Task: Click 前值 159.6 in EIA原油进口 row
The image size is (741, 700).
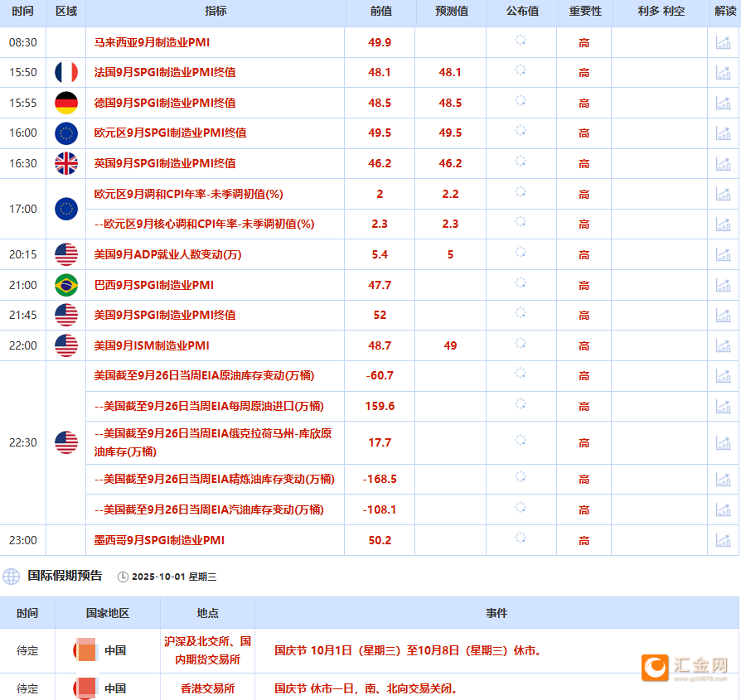Action: [380, 406]
